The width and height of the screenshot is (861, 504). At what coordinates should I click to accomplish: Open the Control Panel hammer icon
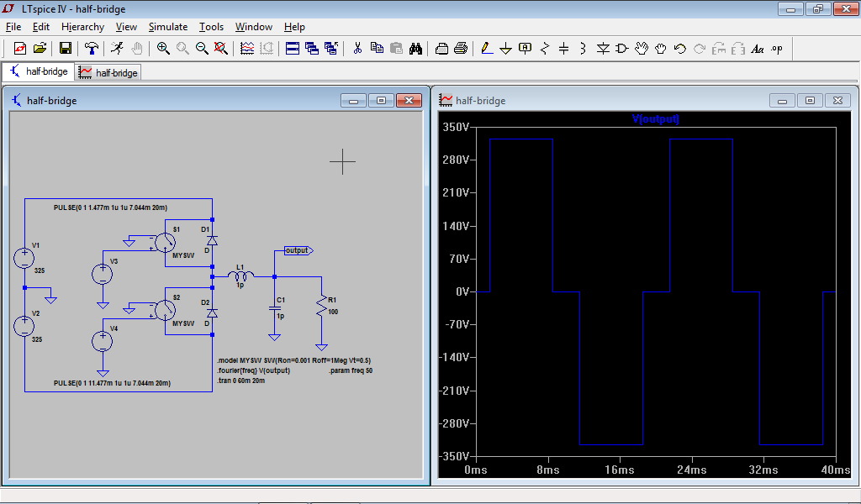(x=91, y=49)
